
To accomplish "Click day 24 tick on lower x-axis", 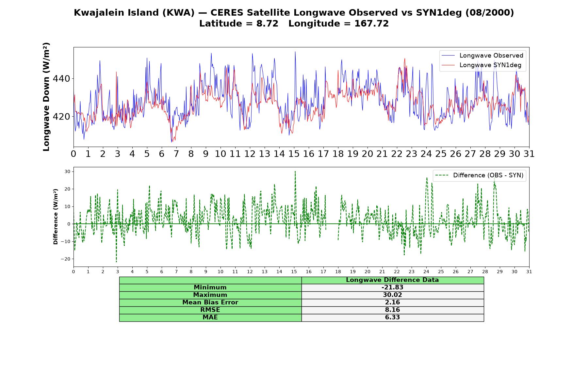I will (426, 272).
